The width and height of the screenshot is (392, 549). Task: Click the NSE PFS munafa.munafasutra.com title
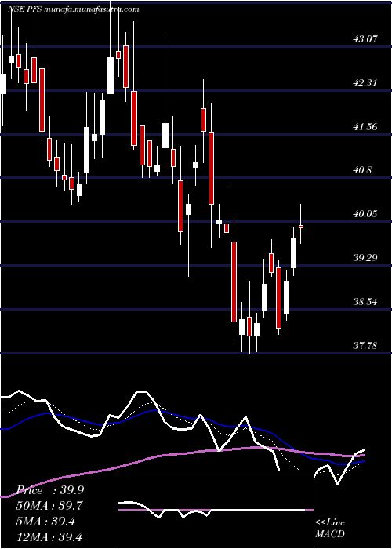tap(74, 9)
